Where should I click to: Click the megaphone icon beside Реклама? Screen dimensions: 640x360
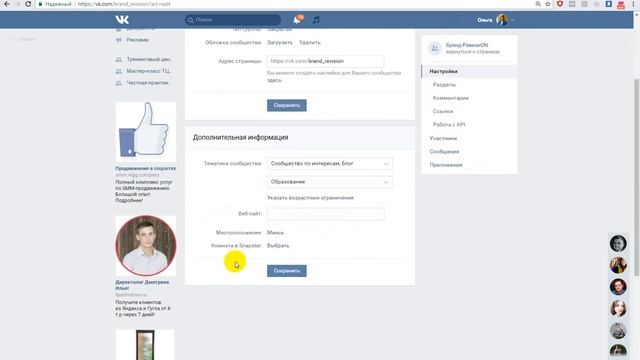click(x=119, y=40)
